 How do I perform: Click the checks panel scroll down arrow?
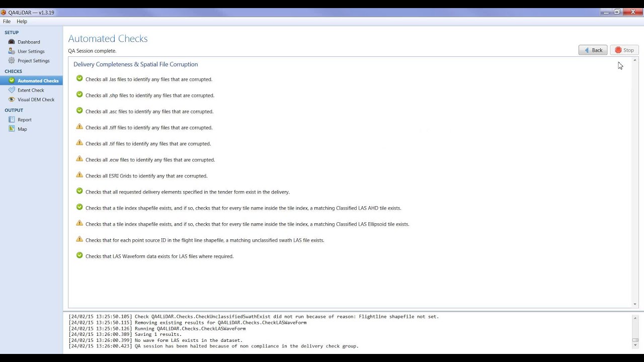point(635,304)
